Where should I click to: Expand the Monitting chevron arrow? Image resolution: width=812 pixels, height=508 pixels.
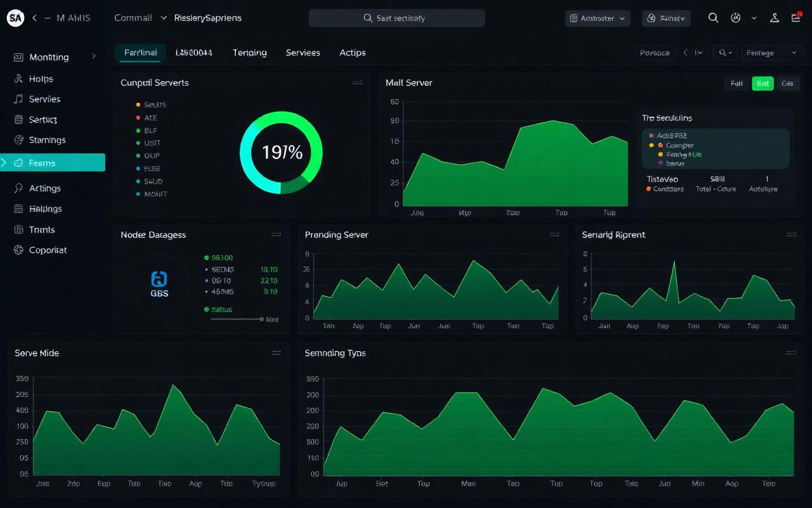point(94,57)
